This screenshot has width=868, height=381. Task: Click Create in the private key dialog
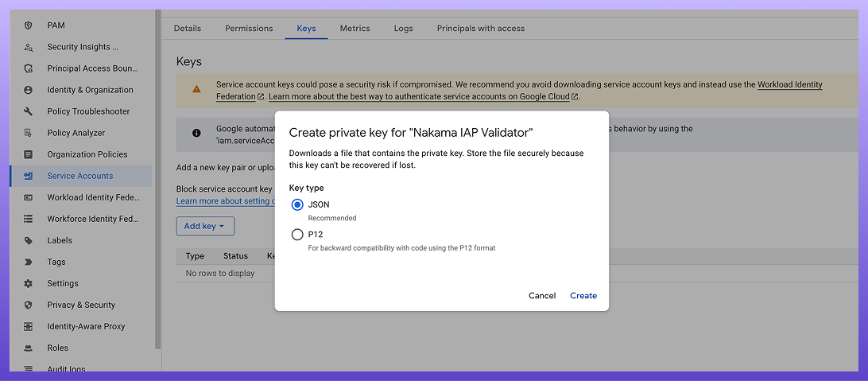coord(583,296)
